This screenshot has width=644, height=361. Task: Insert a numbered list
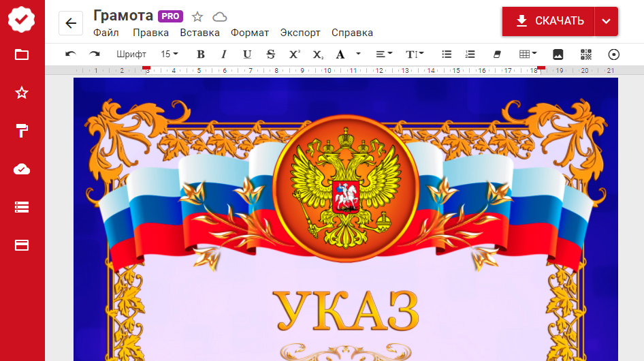470,54
